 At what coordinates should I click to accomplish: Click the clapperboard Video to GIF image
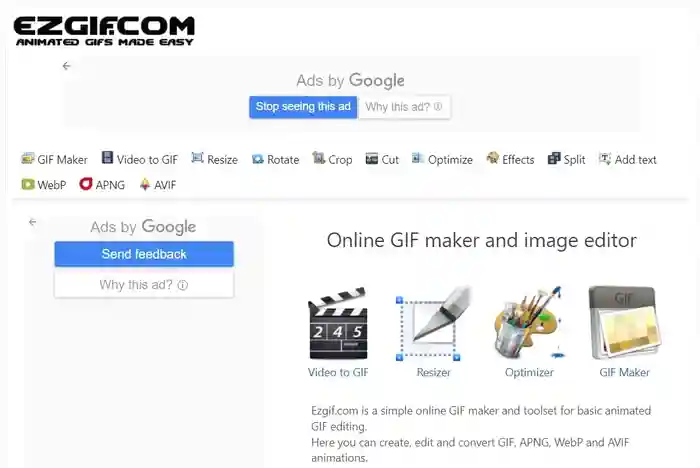click(x=338, y=324)
